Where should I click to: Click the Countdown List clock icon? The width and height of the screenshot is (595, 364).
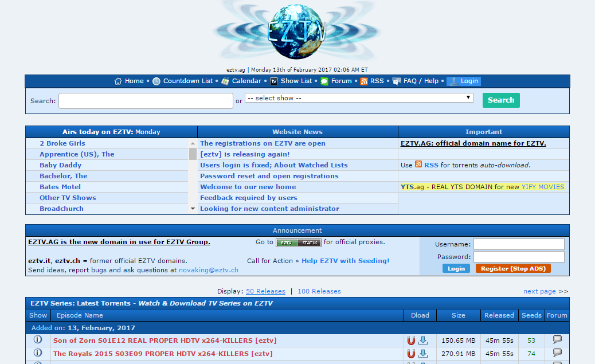tap(156, 81)
